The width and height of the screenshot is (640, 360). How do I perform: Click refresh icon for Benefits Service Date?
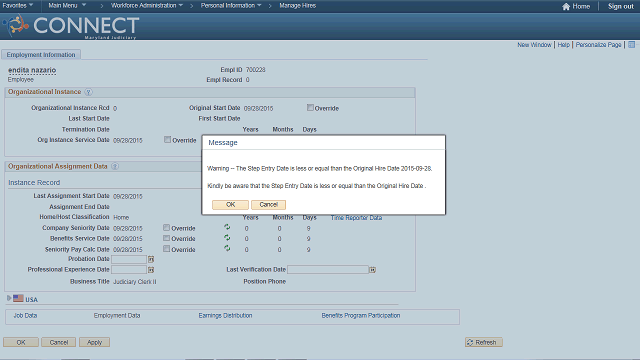[227, 238]
